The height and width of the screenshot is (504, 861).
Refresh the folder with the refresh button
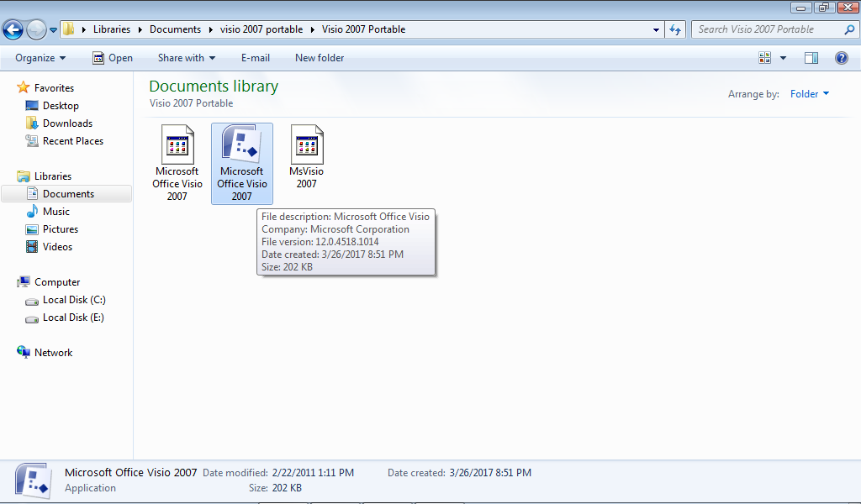675,29
